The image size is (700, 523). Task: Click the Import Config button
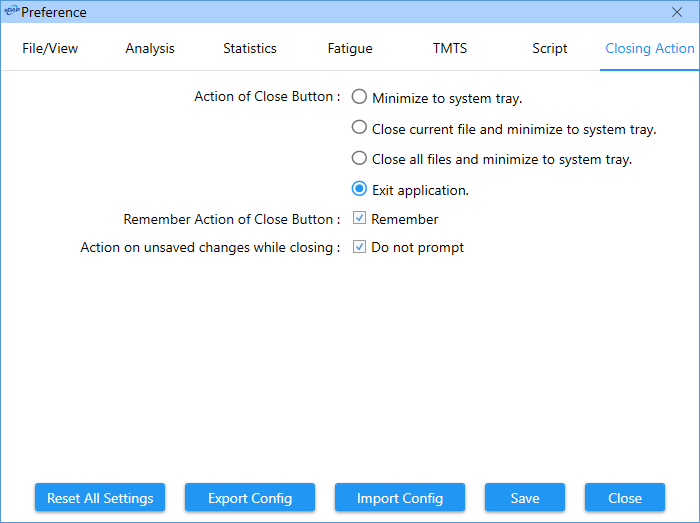pos(400,498)
